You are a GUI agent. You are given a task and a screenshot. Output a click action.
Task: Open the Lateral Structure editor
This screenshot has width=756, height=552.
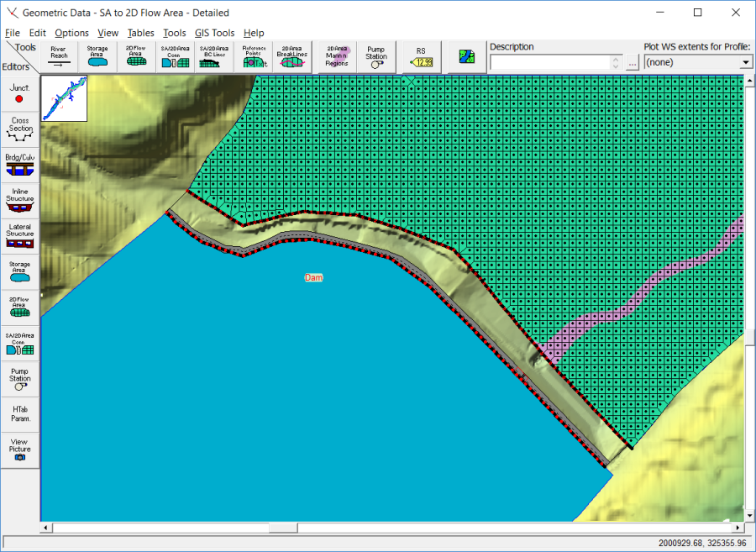pos(20,234)
